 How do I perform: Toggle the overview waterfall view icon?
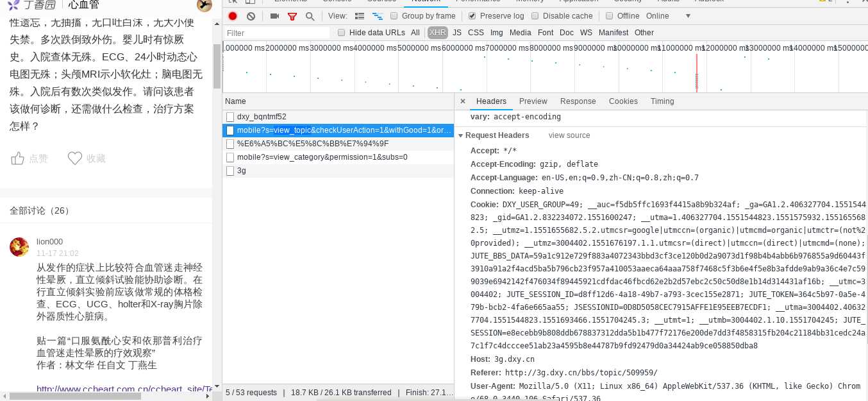click(x=378, y=16)
